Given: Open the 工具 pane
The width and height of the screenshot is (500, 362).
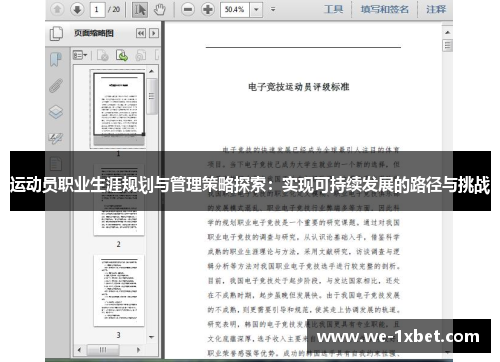Looking at the screenshot, I should 333,9.
